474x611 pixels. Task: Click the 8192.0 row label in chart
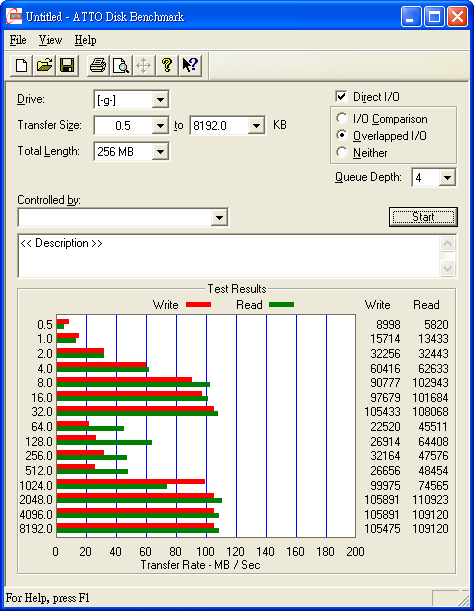pos(36,529)
